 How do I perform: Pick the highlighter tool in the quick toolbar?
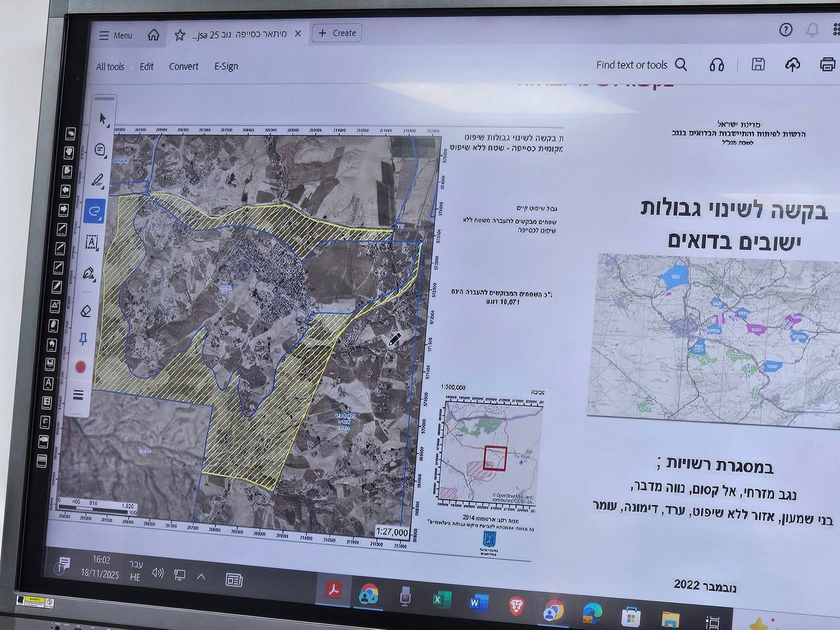98,180
